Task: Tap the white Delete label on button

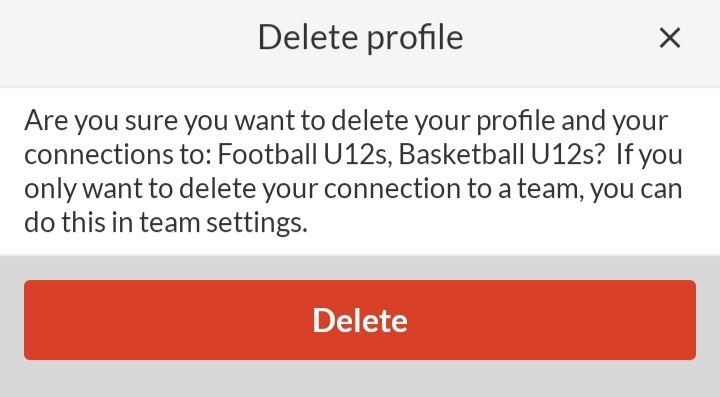Action: (x=360, y=320)
